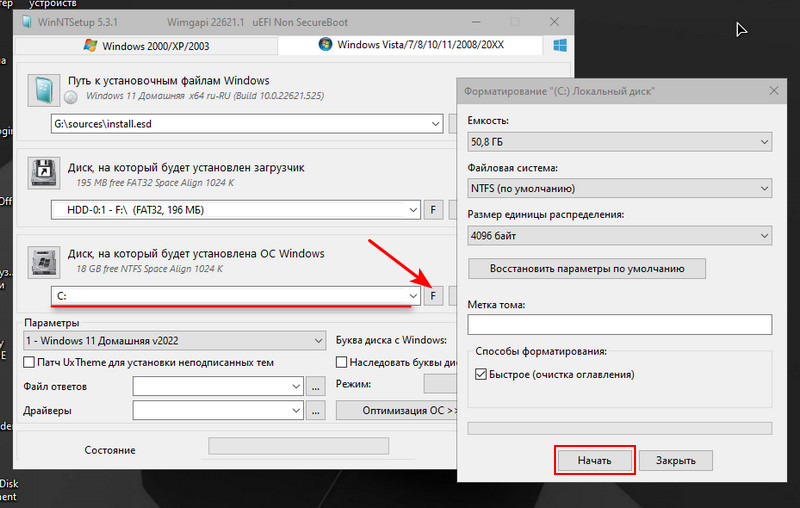Click the Windows installation files disc icon
The image size is (800, 508).
(44, 90)
